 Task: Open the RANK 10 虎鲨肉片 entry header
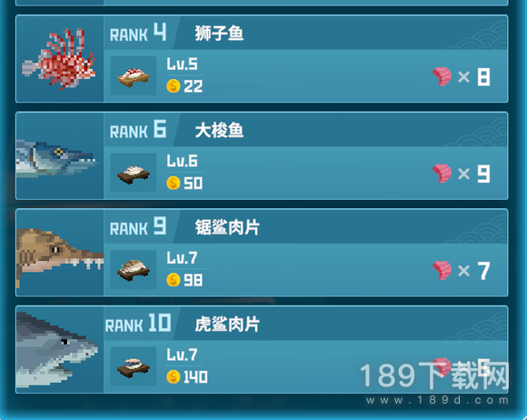[x=305, y=324]
